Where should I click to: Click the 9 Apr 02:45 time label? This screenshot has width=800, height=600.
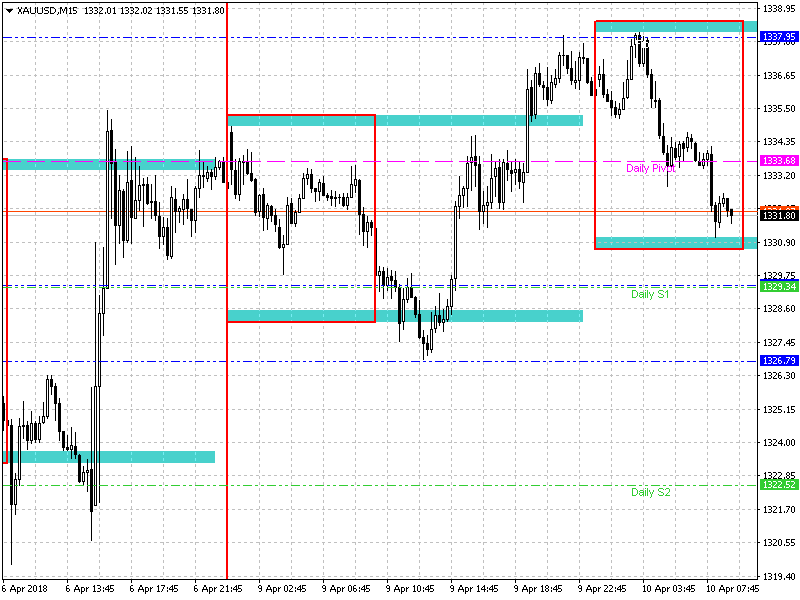point(284,588)
